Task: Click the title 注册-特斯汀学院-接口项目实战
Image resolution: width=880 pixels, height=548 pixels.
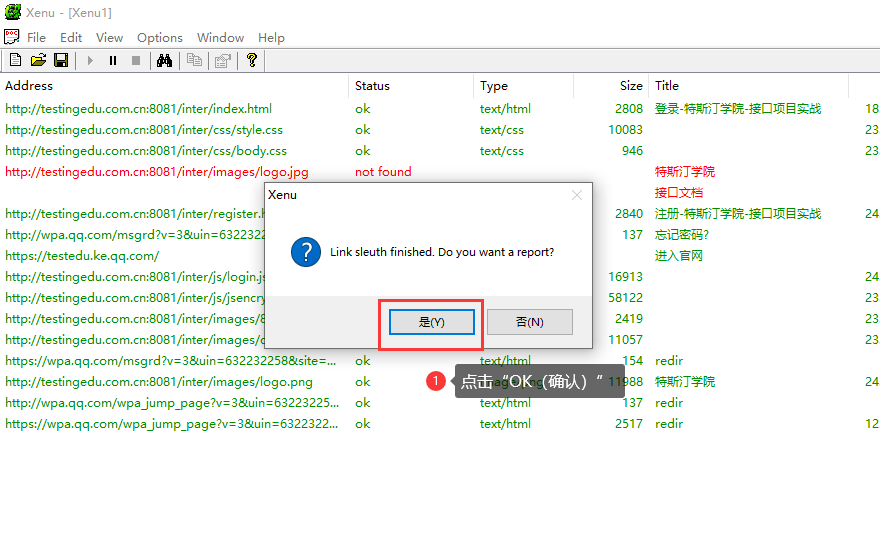Action: coord(738,213)
